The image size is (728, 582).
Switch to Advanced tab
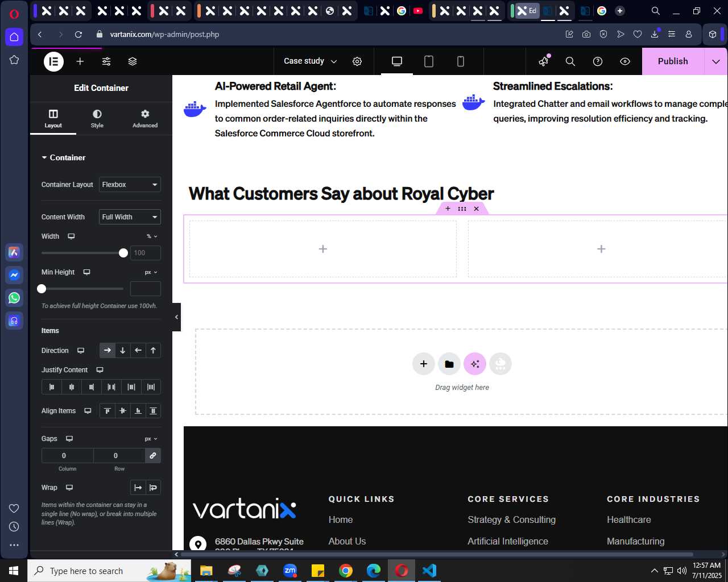coord(145,119)
